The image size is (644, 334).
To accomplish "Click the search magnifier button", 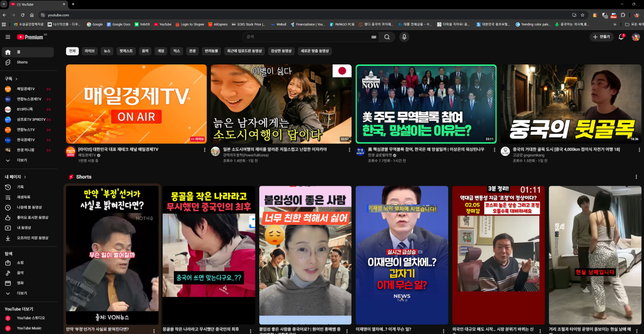I will [386, 37].
